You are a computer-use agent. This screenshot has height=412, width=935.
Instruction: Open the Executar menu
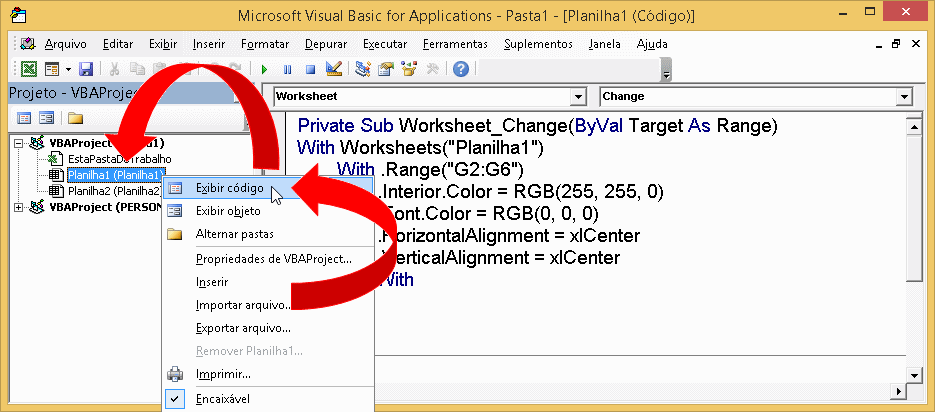[x=385, y=44]
